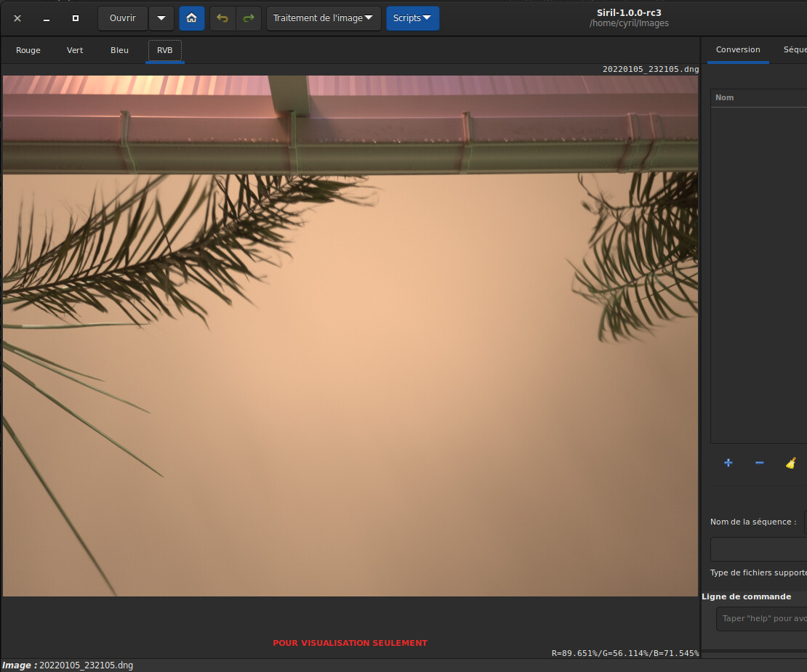Click the undo arrow icon
This screenshot has width=807, height=672.
pos(222,18)
